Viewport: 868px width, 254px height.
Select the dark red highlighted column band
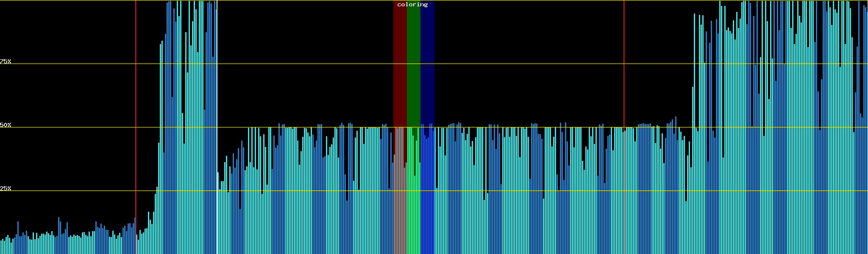(400, 63)
